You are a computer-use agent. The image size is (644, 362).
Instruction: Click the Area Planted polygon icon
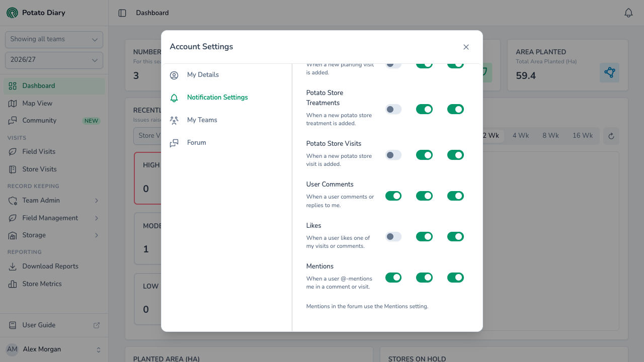[610, 72]
